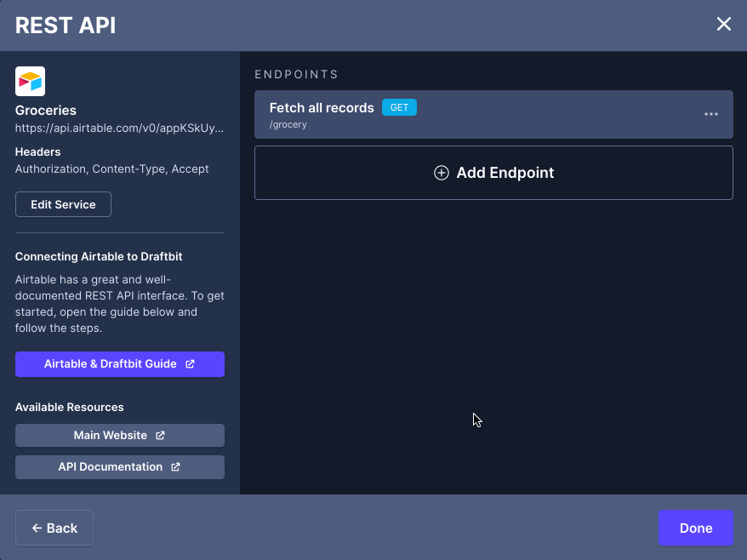Click the ENDPOINTS section label
The image size is (747, 560).
(x=296, y=75)
